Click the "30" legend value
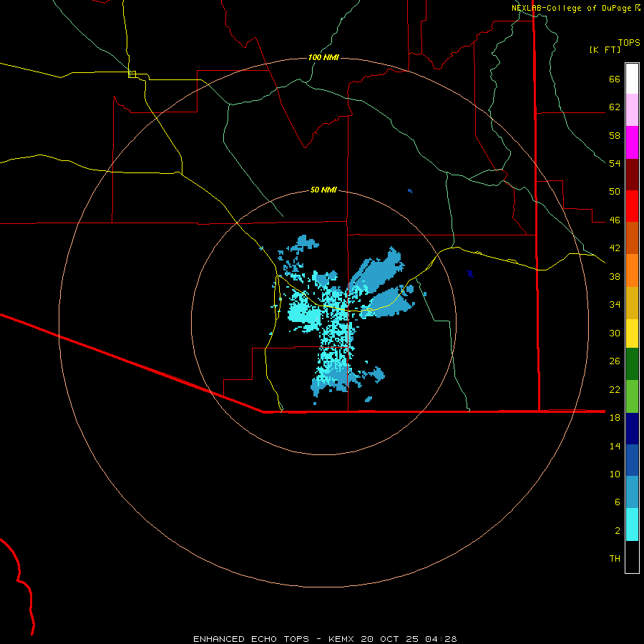 point(615,333)
